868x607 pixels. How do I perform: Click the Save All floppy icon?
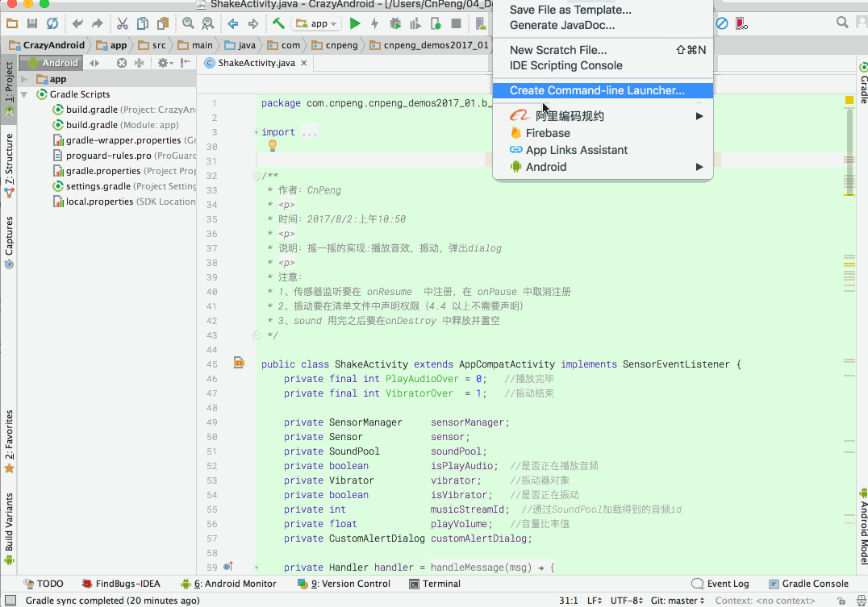(x=32, y=23)
